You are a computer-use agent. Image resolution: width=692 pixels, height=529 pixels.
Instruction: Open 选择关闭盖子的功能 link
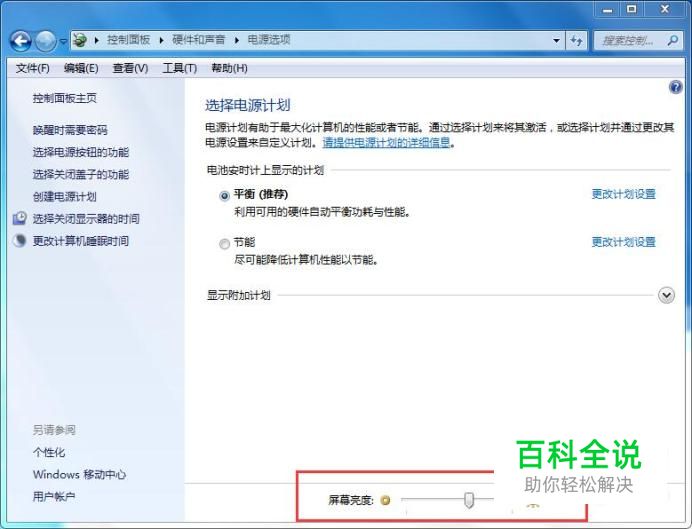tap(80, 174)
